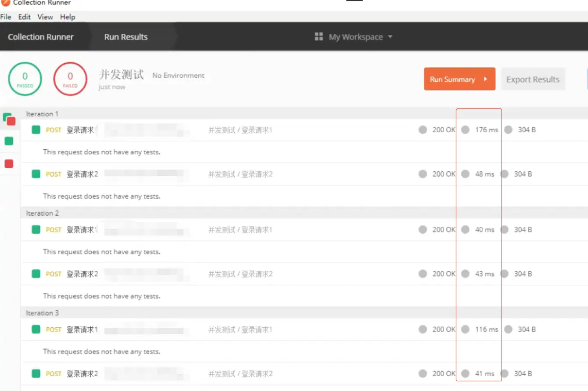Click the workspace grid icon
Screen dimensions: 588x391
click(x=319, y=37)
